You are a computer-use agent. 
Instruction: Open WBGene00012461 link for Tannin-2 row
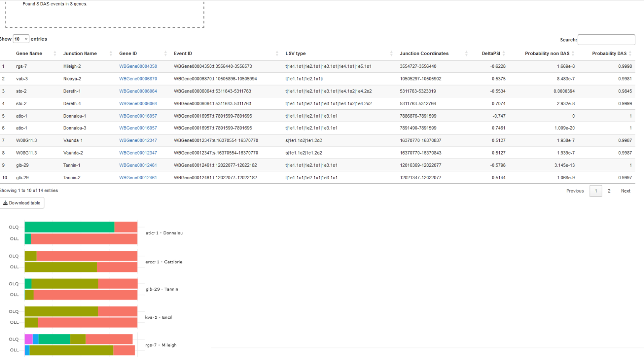coord(138,178)
